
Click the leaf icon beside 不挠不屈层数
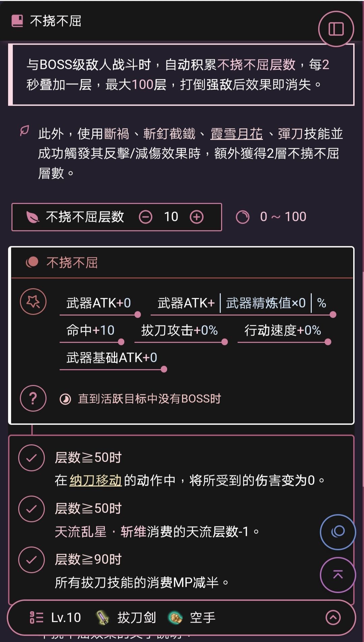(x=33, y=217)
